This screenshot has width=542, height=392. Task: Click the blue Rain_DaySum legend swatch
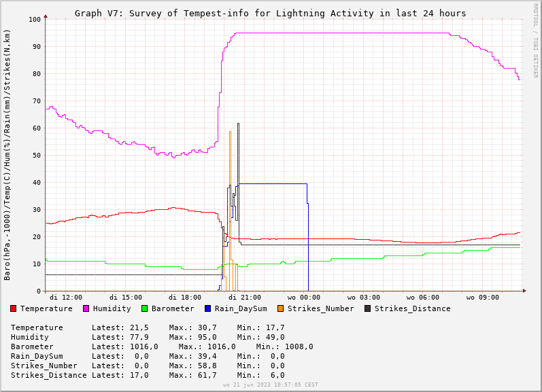(208, 308)
